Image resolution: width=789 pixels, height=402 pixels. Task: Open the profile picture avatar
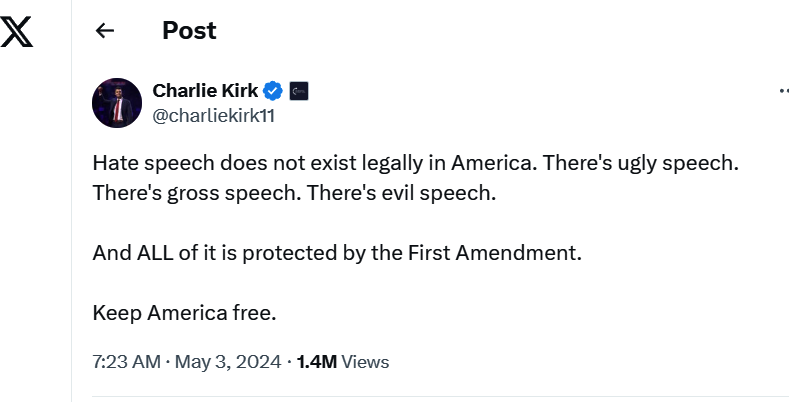[117, 102]
